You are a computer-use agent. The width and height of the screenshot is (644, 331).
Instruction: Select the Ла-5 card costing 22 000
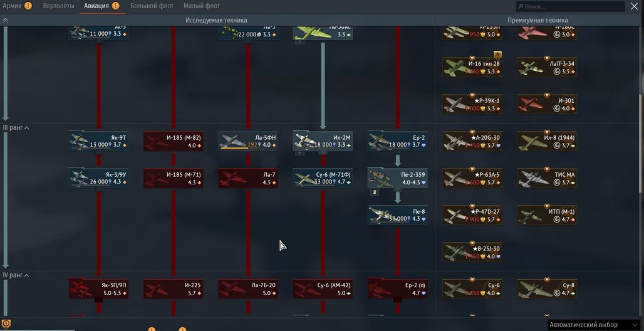(x=248, y=33)
